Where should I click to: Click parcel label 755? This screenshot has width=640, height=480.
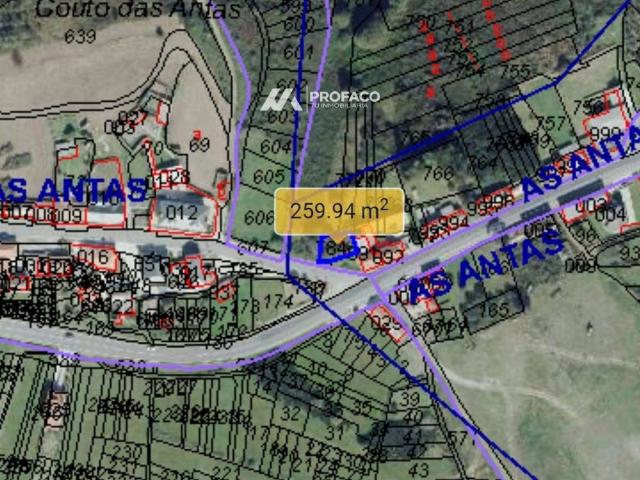tap(515, 72)
